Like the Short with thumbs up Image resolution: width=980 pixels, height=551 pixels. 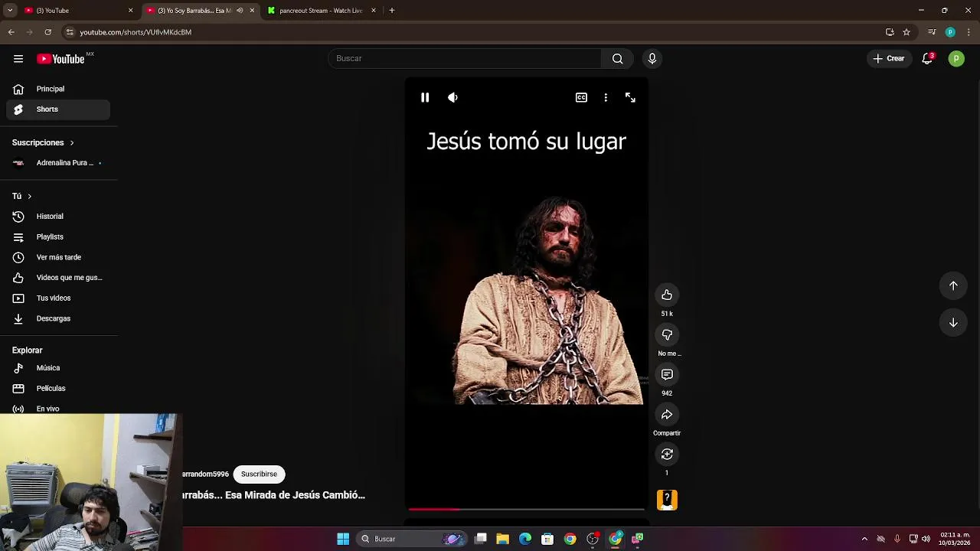coord(667,295)
